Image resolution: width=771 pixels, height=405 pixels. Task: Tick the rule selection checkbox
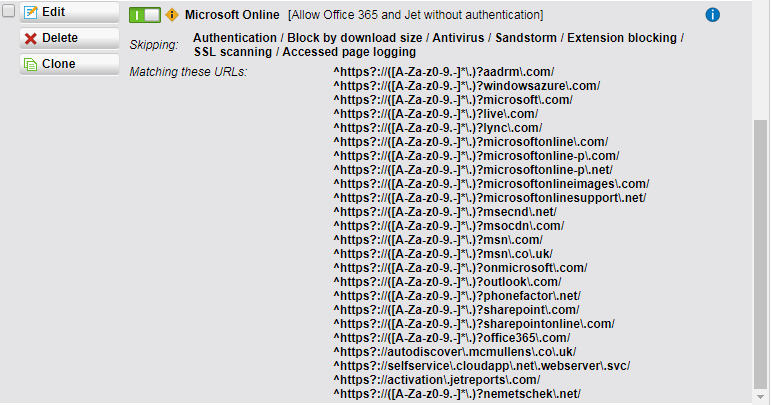click(9, 11)
